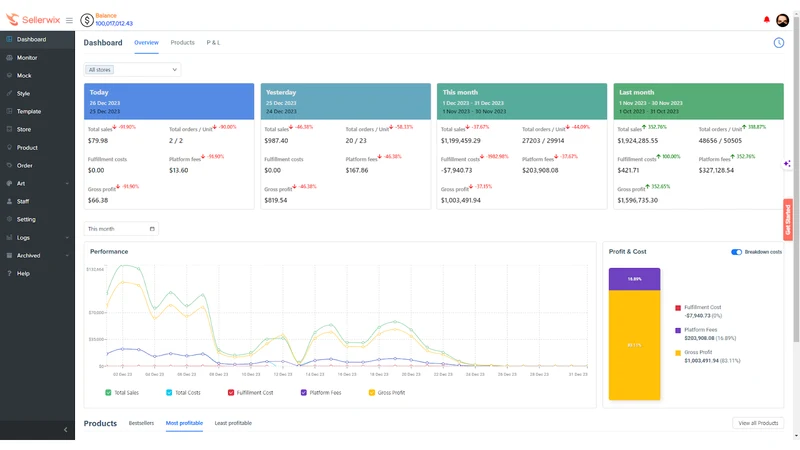Toggle the hamburger menu icon
This screenshot has height=450, width=800.
(x=69, y=20)
